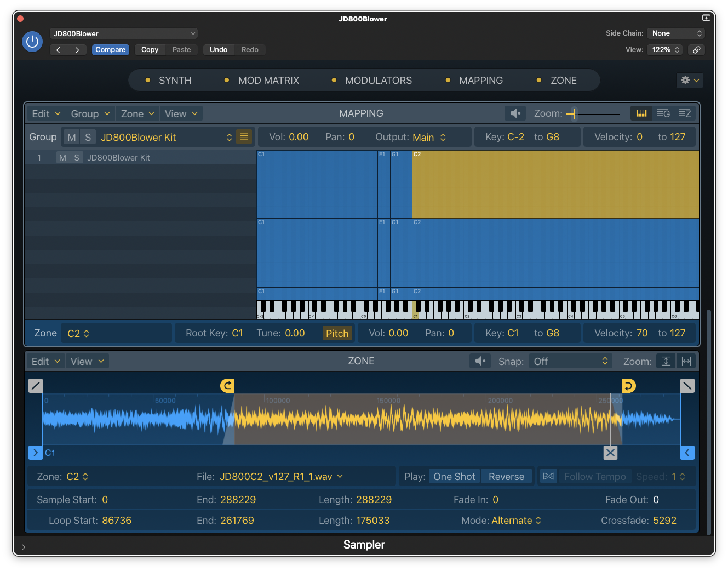Open the Mapping View menu
Screen dimensions: 728x571
pos(181,113)
